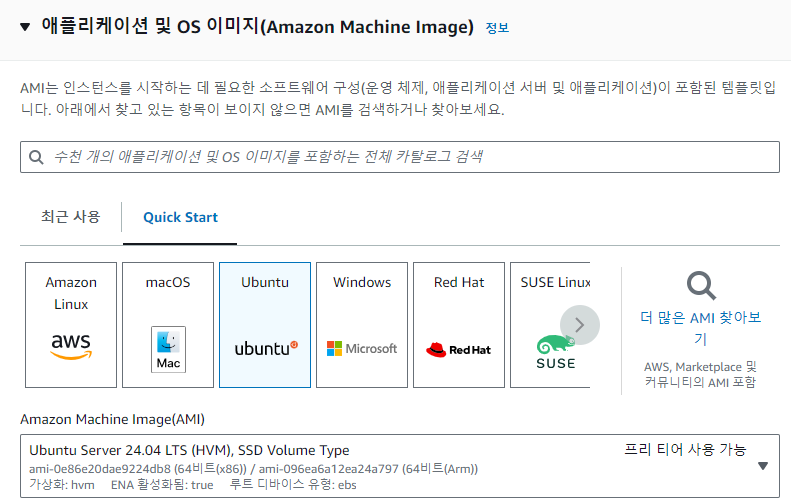Image resolution: width=791 pixels, height=501 pixels.
Task: Show more OS options with right chevron
Action: (580, 325)
